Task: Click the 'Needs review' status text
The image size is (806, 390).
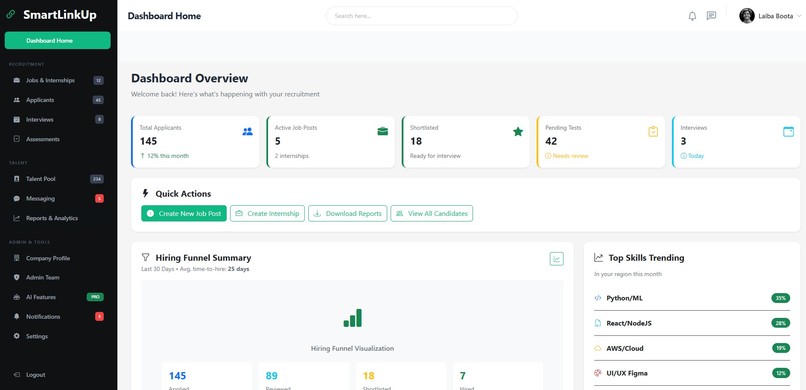Action: click(x=570, y=156)
